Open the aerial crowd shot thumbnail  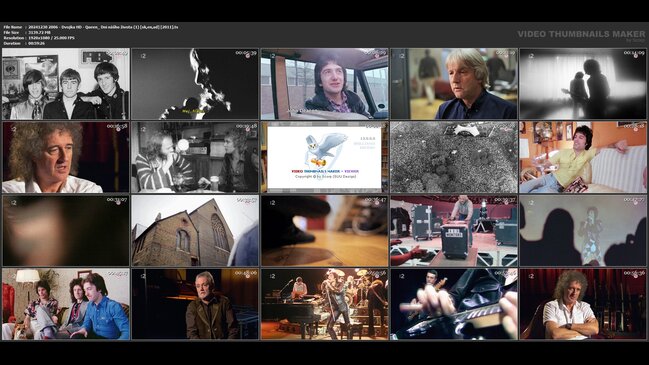454,157
